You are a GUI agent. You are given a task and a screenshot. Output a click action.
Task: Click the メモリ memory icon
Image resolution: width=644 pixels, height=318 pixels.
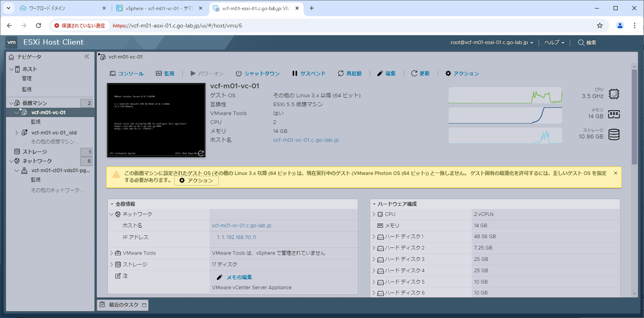(614, 115)
